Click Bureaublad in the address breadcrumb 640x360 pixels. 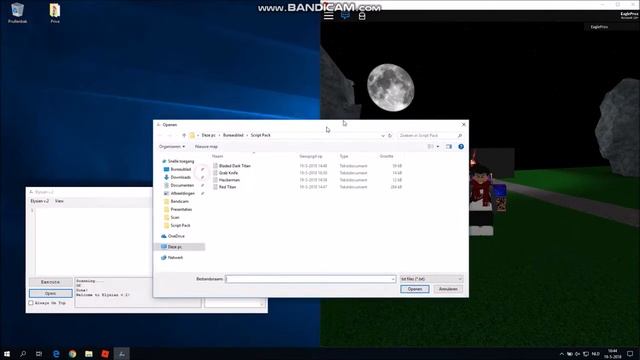tap(233, 135)
